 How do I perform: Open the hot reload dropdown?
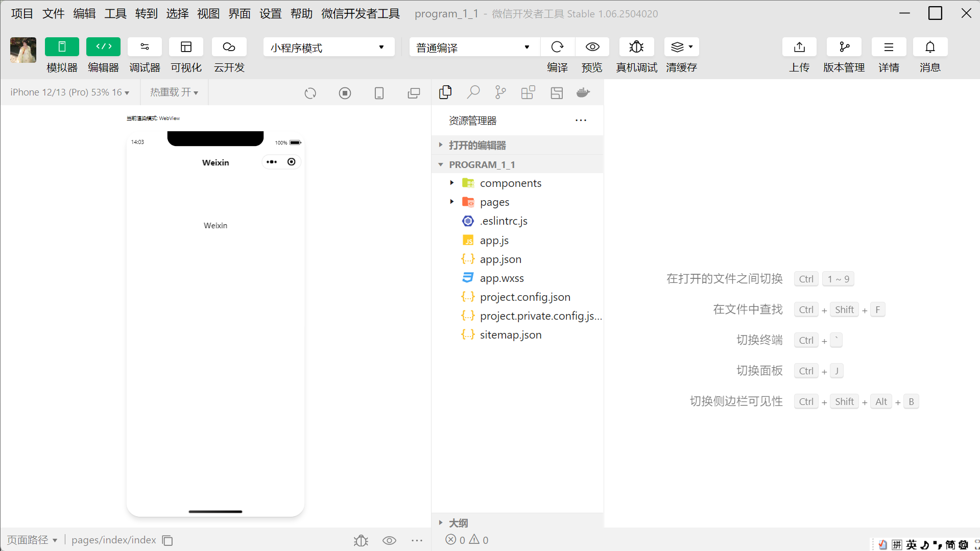tap(174, 92)
